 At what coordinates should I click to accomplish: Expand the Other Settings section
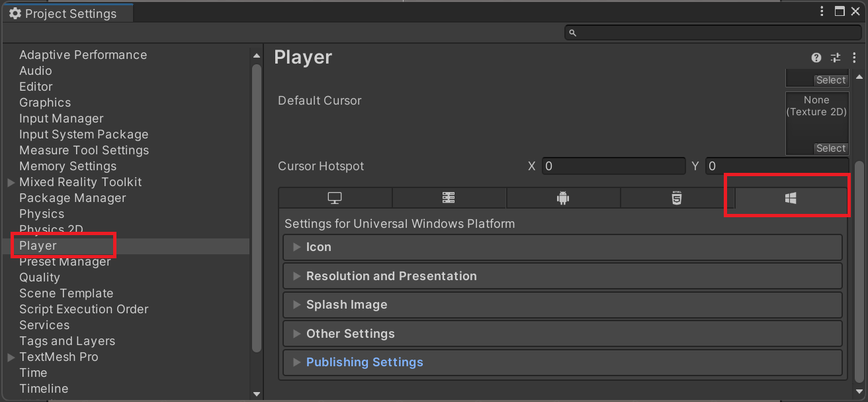coord(296,333)
